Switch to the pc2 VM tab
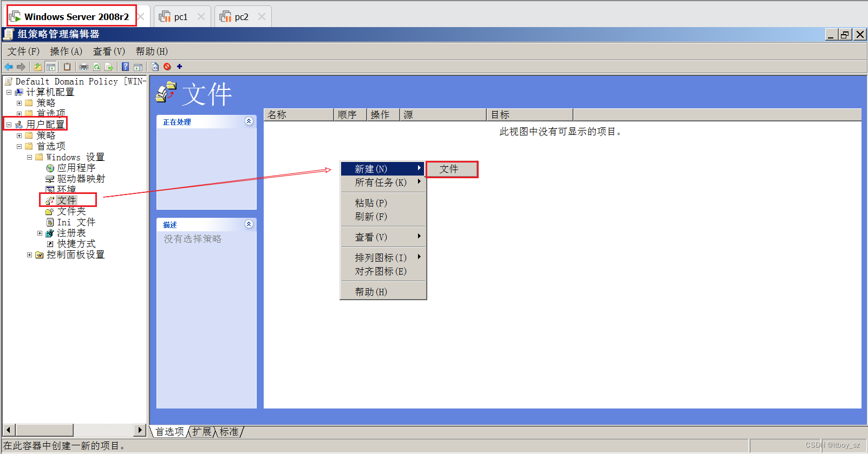Image resolution: width=868 pixels, height=454 pixels. (x=242, y=17)
